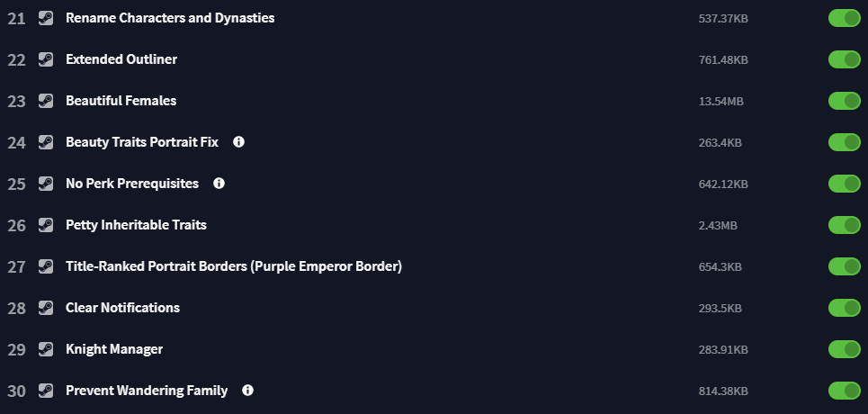Select the Petty Inheritable Traits mod name
The width and height of the screenshot is (868, 414).
136,225
